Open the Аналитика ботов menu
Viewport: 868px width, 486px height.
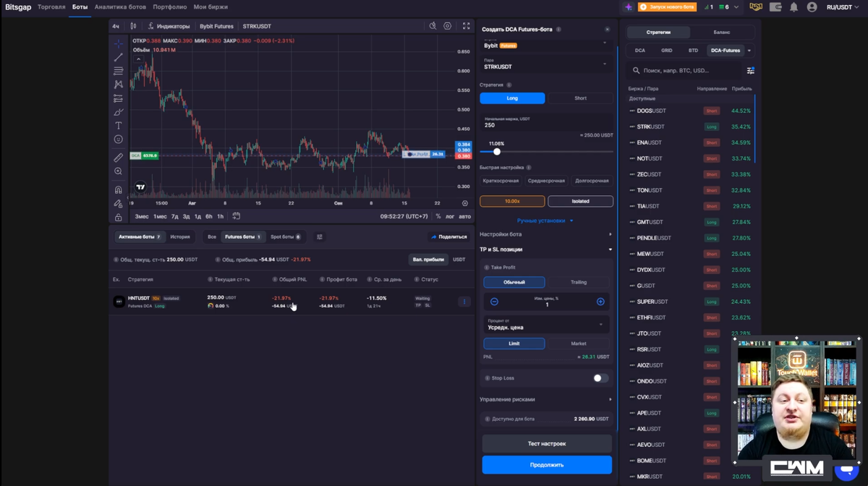(x=120, y=7)
